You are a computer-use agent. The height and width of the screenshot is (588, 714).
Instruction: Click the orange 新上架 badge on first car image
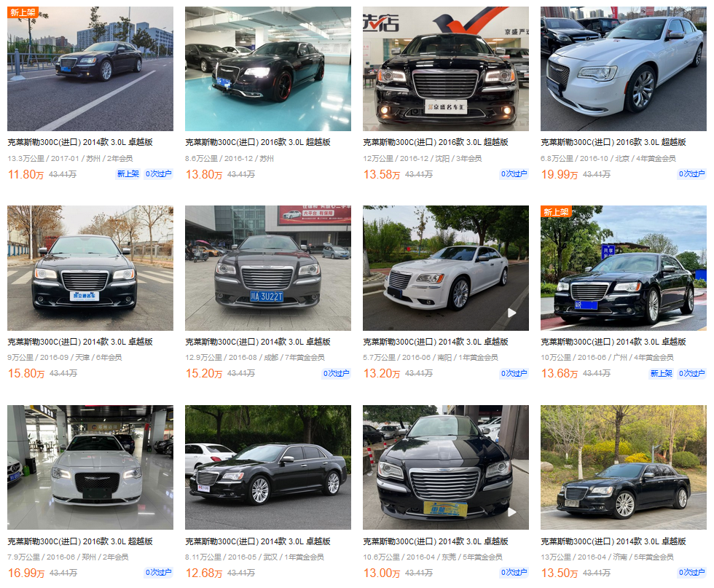[x=23, y=12]
